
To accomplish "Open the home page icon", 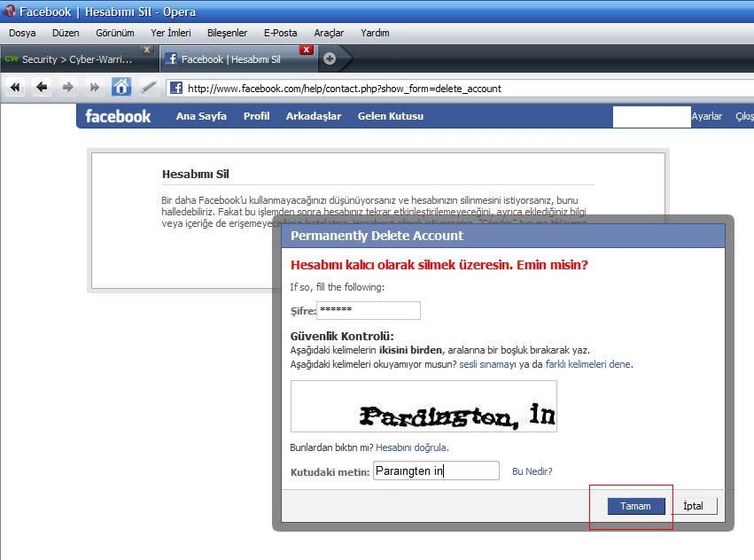I will (x=121, y=87).
